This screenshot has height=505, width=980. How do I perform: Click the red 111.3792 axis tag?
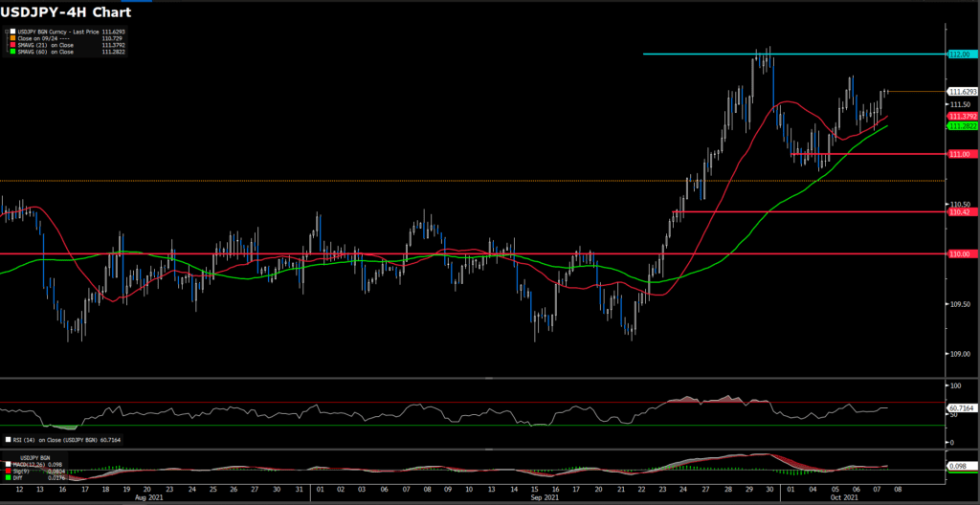point(961,117)
